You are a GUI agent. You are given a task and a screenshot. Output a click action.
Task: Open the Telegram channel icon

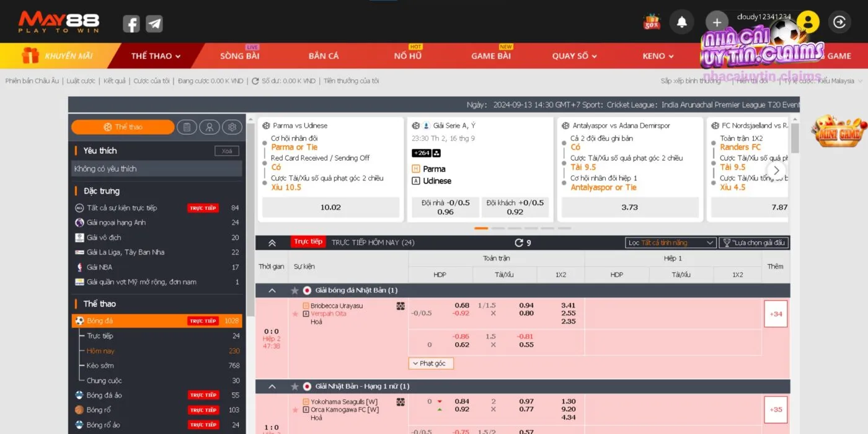pyautogui.click(x=154, y=24)
